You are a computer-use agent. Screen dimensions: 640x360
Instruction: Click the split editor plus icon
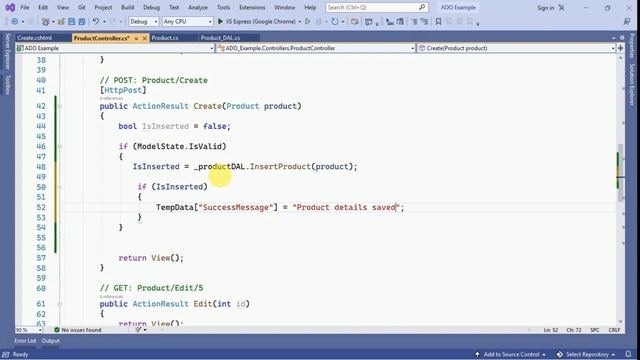click(x=620, y=48)
